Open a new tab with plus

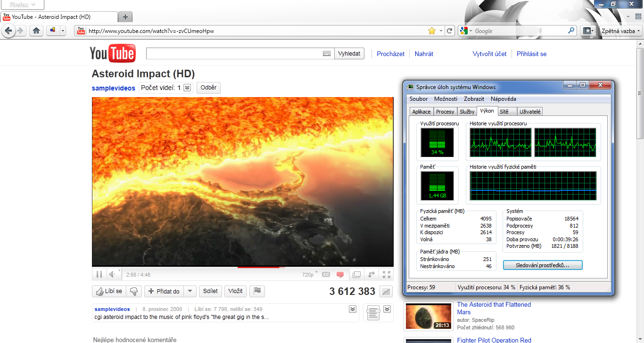pyautogui.click(x=125, y=17)
